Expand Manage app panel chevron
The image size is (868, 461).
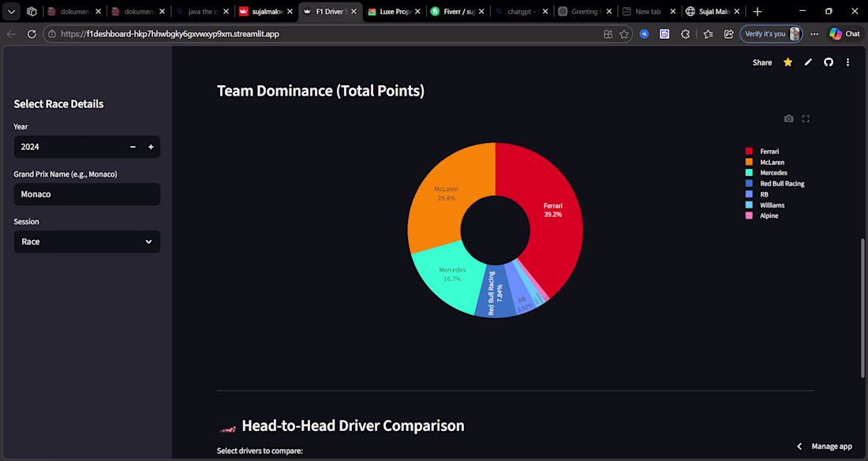pos(799,446)
